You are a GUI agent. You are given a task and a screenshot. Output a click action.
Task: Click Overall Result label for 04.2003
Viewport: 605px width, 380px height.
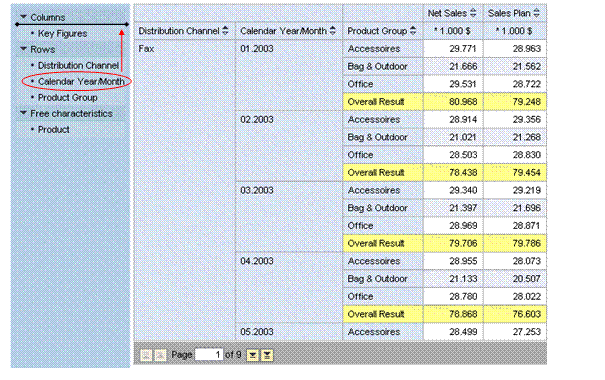(x=383, y=314)
